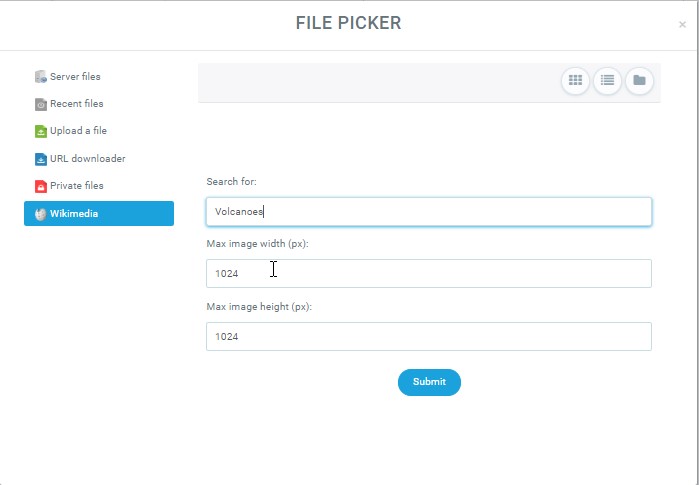Close the File Picker dialog

pos(682,24)
